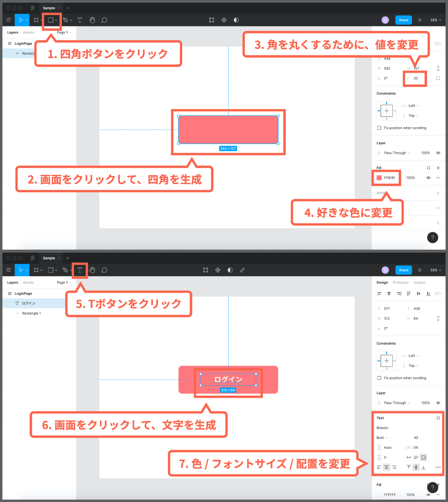Image resolution: width=448 pixels, height=502 pixels.
Task: Start presentation with the play icon
Action: pos(420,20)
